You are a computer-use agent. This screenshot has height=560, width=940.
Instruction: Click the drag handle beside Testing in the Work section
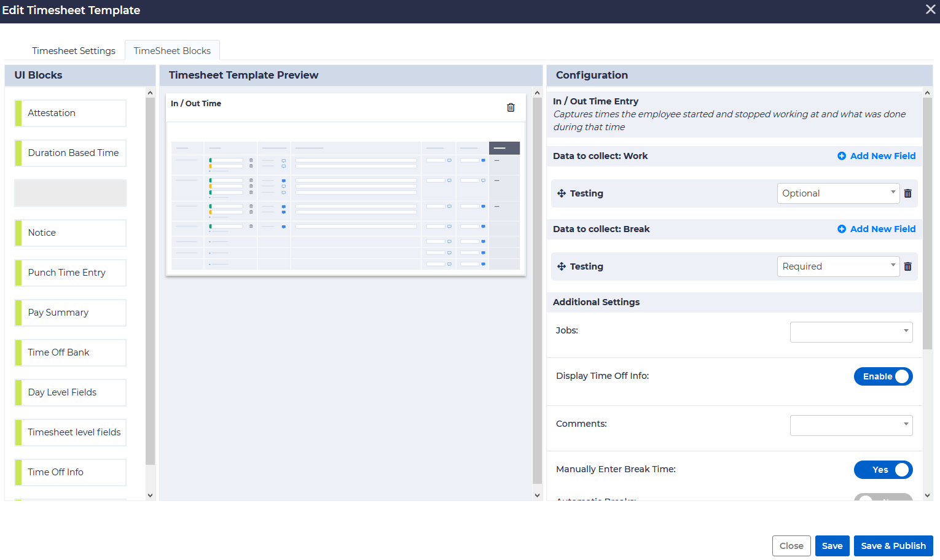(x=562, y=193)
